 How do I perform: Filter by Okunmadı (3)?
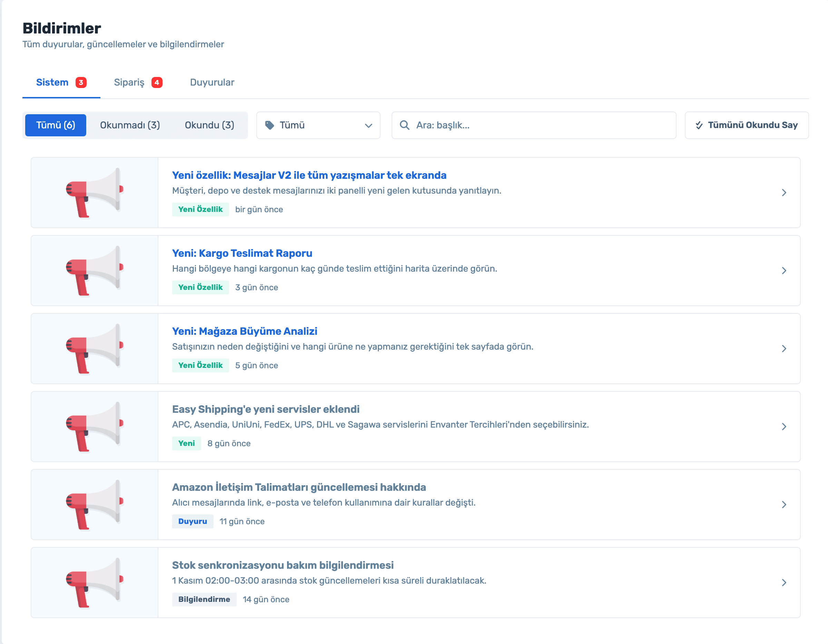[130, 125]
